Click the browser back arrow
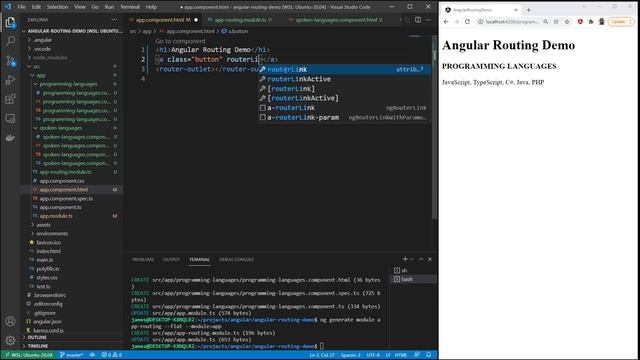Image resolution: width=640 pixels, height=360 pixels. (446, 22)
